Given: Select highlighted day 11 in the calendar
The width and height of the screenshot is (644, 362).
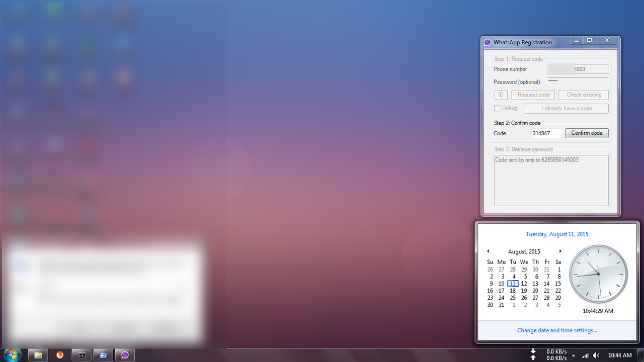Looking at the screenshot, I should (513, 284).
